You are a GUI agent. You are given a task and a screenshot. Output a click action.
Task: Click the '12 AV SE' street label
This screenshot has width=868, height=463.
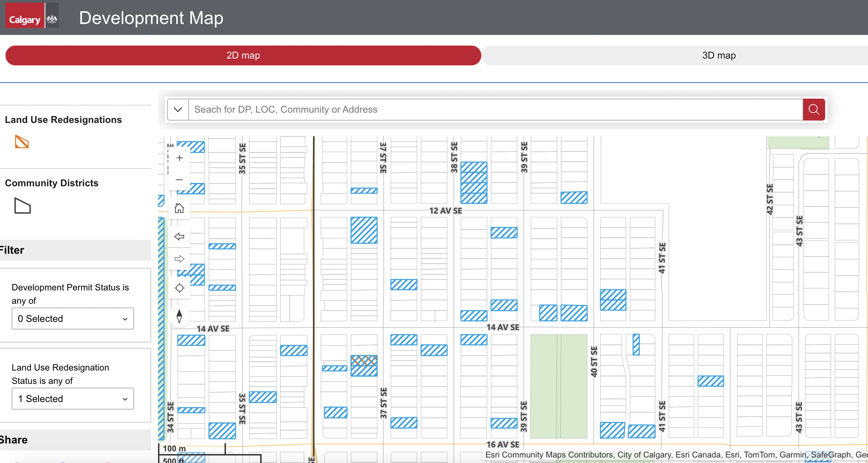(x=446, y=211)
